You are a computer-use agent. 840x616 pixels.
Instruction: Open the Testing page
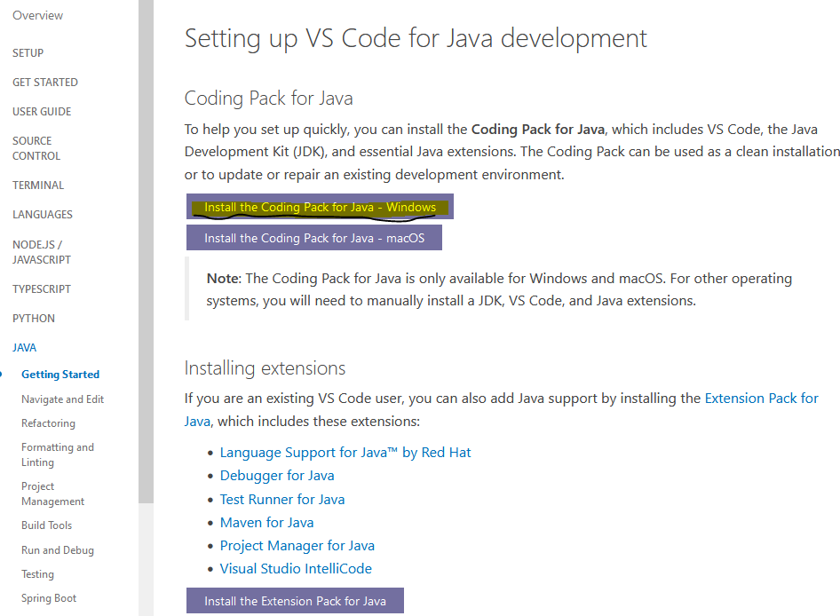pyautogui.click(x=37, y=574)
